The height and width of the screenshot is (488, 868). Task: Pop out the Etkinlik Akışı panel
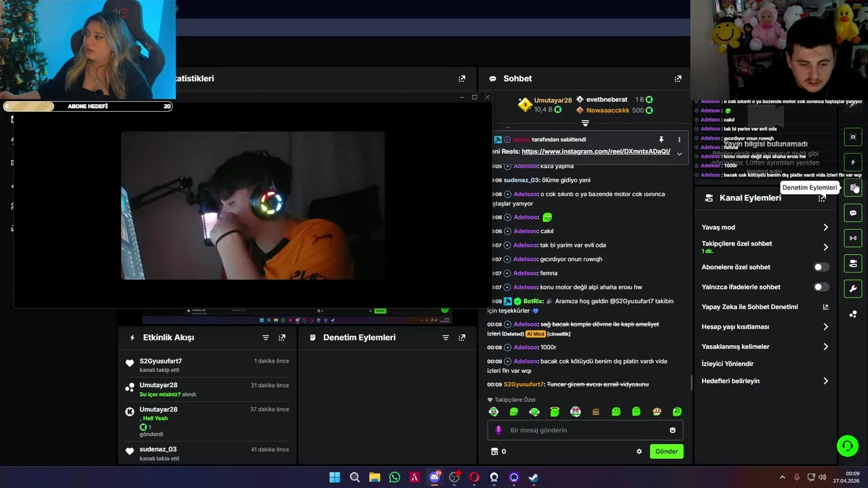point(282,338)
